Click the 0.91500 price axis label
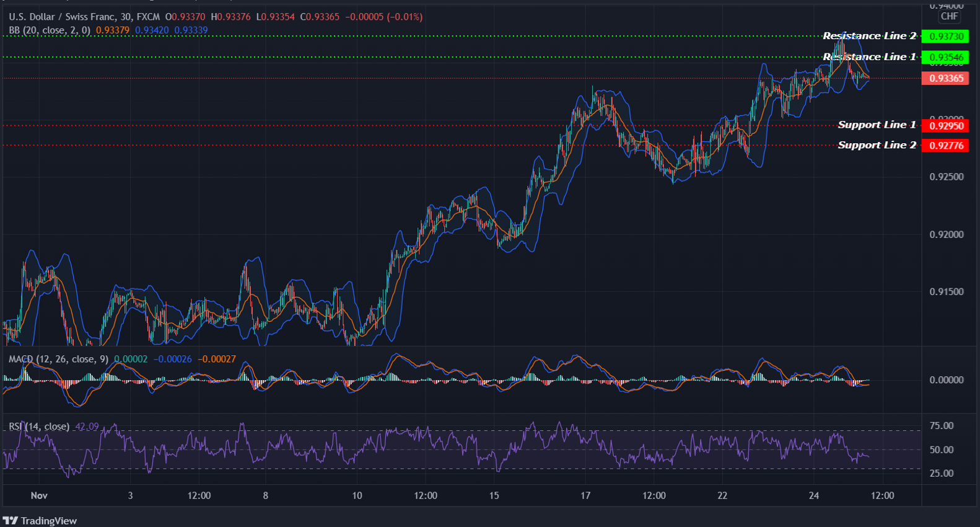Screen dimensions: 980x527 (947, 291)
